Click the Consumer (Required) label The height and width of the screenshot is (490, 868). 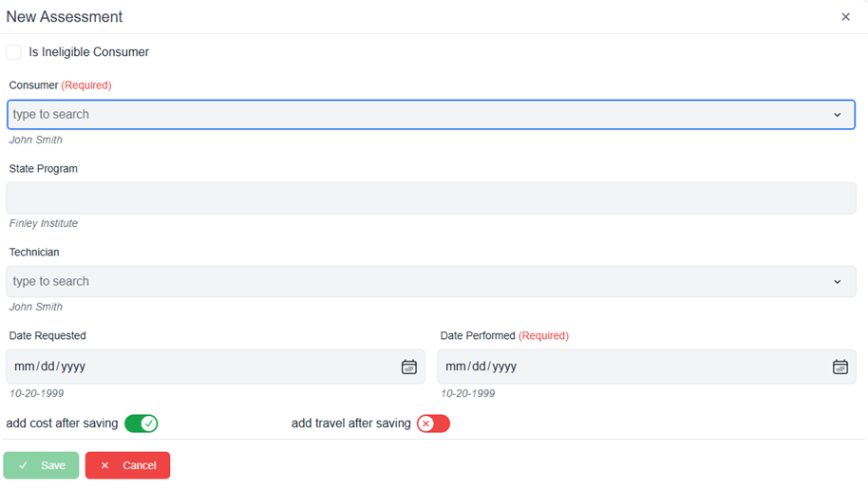60,85
